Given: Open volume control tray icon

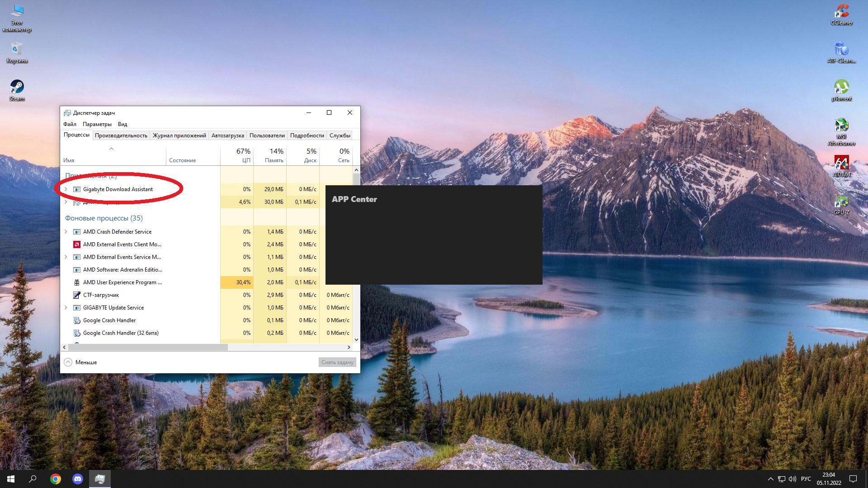Looking at the screenshot, I should coord(793,479).
